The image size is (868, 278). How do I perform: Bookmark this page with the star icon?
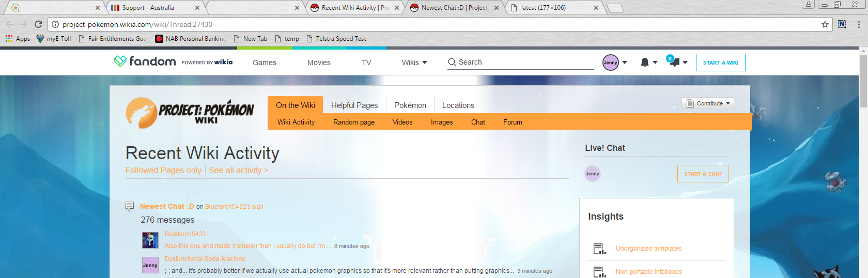825,24
